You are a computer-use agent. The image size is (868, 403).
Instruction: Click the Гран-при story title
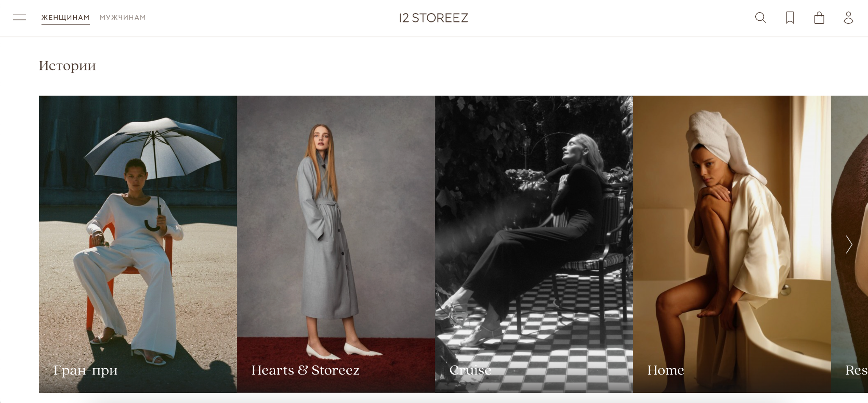coord(85,370)
